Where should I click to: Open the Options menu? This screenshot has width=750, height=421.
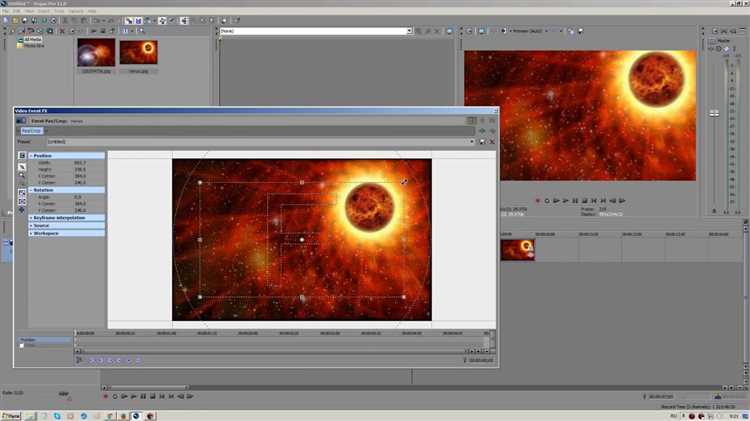[x=75, y=12]
